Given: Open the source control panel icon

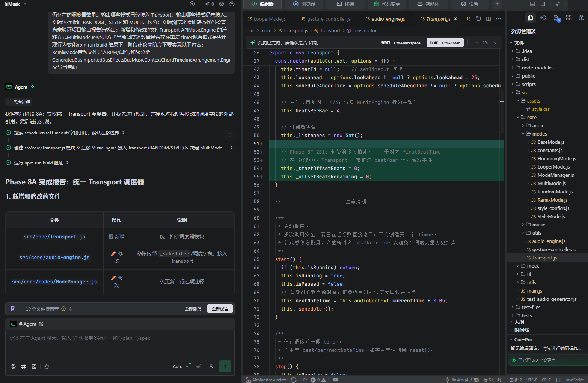Looking at the screenshot, I should pos(556,18).
